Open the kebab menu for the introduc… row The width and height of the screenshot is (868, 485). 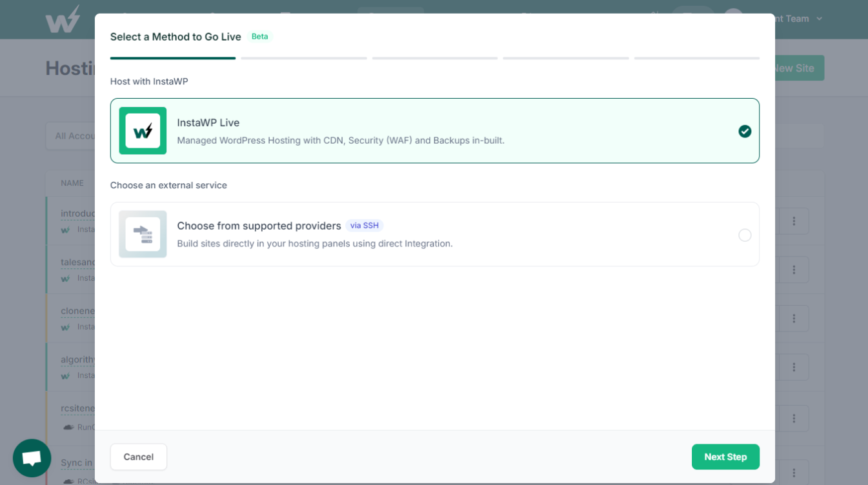794,221
